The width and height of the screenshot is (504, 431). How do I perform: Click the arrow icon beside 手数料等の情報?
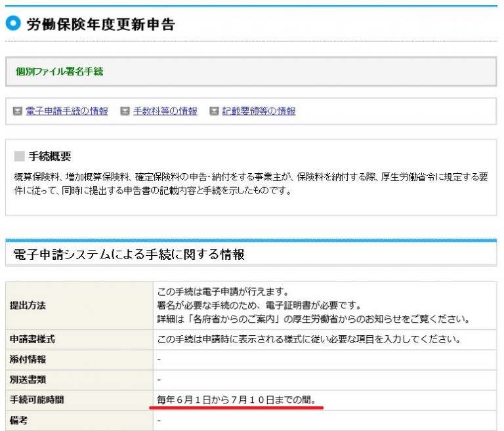point(125,112)
